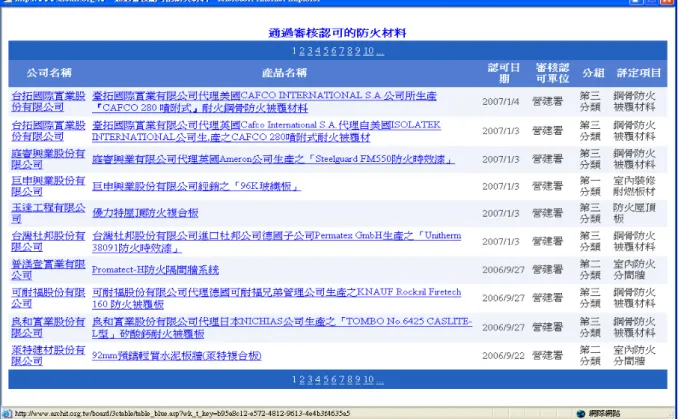
Task: Open the KNAUF Rocksil Firetech 160 product link
Action: [x=276, y=298]
